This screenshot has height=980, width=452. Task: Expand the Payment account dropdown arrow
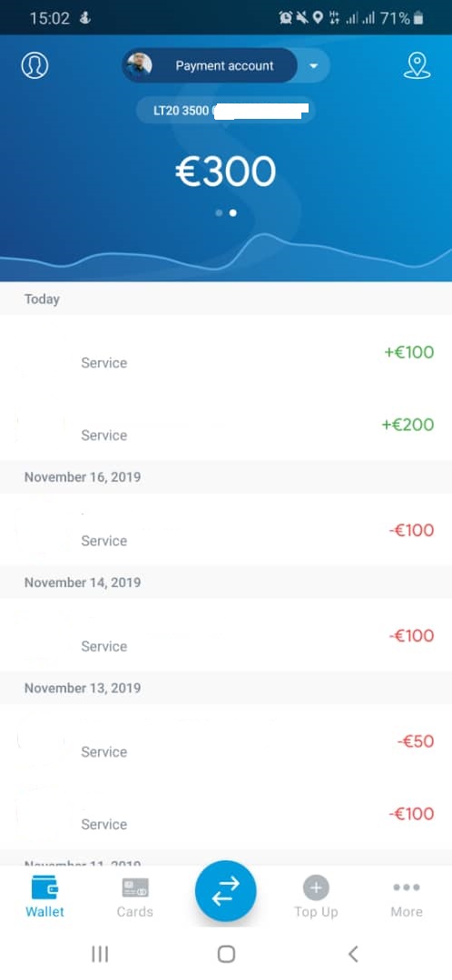[314, 66]
